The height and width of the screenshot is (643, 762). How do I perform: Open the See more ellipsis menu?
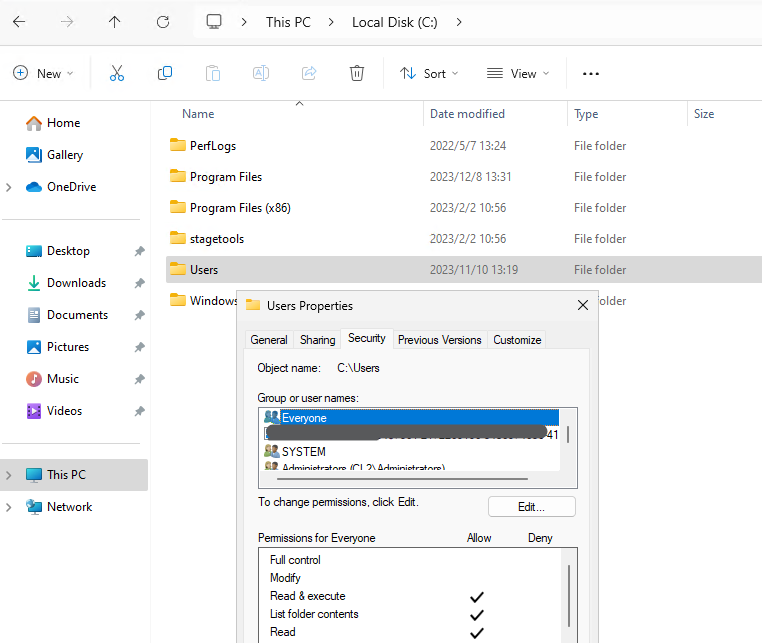tap(590, 74)
